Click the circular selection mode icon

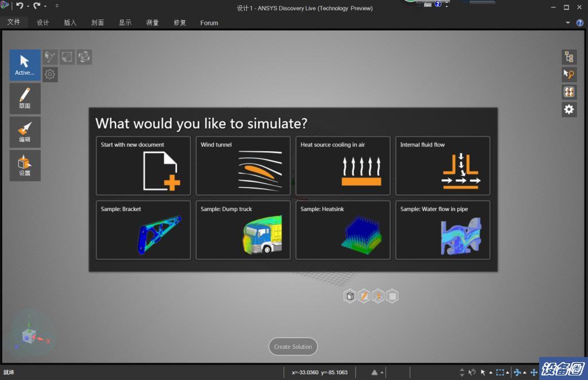pos(84,57)
